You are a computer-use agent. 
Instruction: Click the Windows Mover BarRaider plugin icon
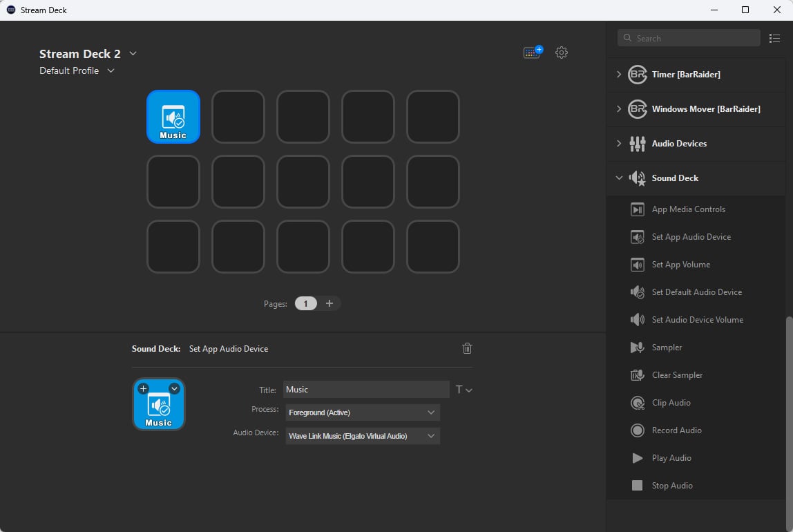(x=637, y=108)
